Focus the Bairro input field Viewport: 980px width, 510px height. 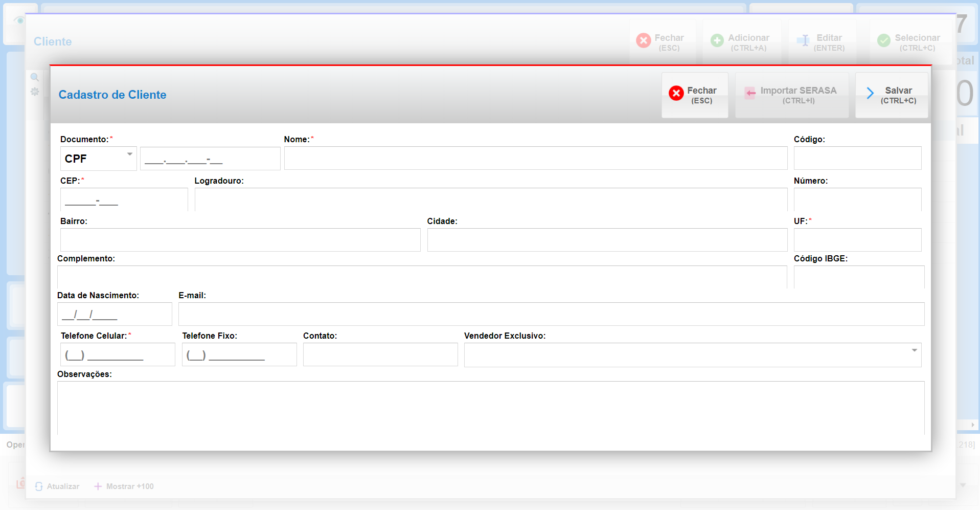pyautogui.click(x=240, y=240)
